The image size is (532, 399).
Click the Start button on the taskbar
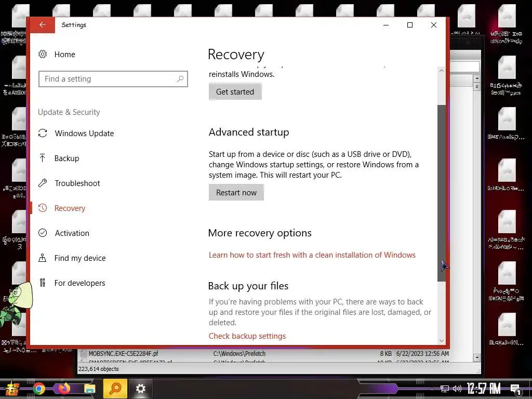[x=11, y=389]
